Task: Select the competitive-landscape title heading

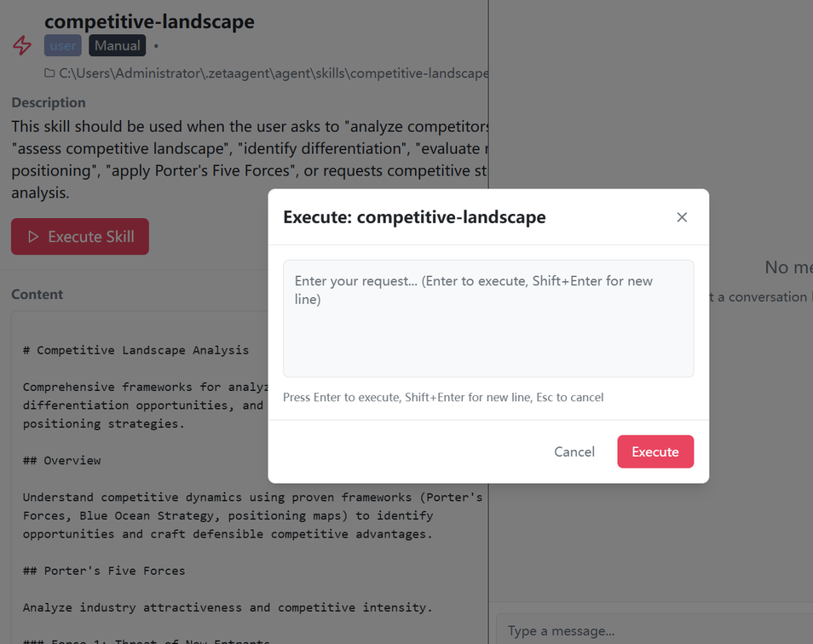Action: tap(149, 20)
